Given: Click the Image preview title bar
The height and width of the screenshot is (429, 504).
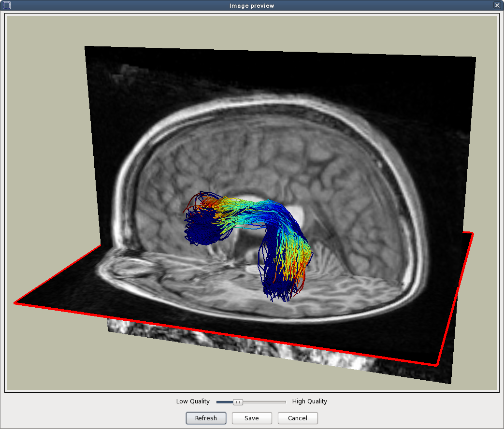Looking at the screenshot, I should [251, 5].
